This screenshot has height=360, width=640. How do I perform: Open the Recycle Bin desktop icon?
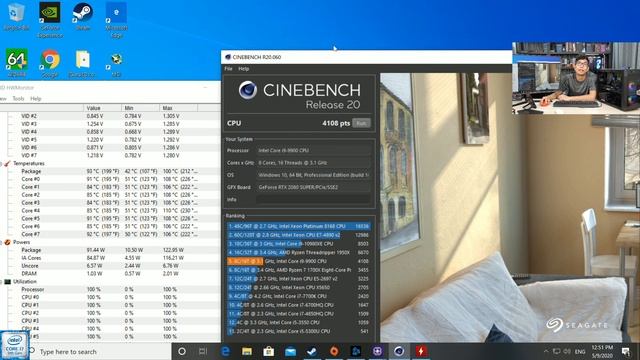16,16
